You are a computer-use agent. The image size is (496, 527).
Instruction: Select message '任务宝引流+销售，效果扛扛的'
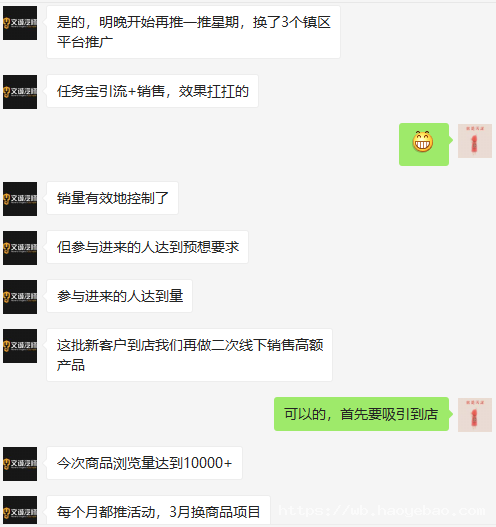[153, 91]
